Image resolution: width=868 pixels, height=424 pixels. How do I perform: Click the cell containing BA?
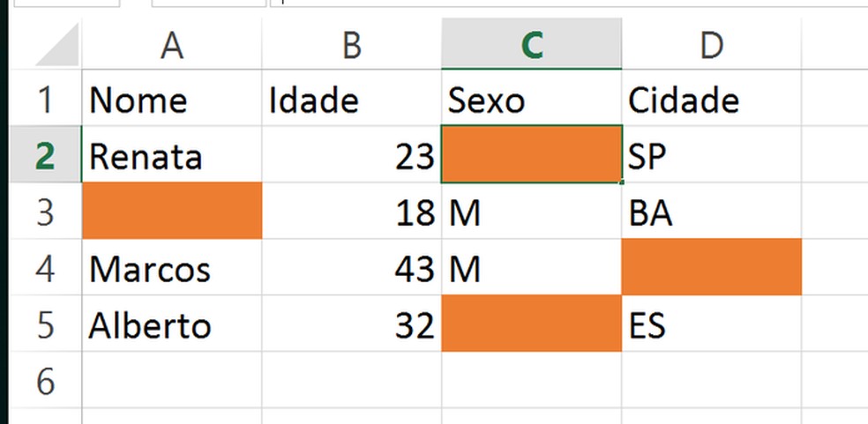(711, 212)
